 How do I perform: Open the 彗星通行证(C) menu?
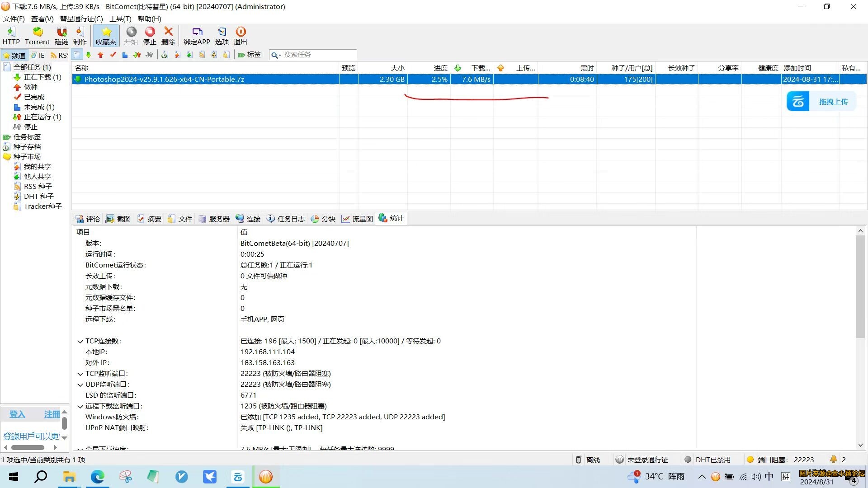click(81, 19)
